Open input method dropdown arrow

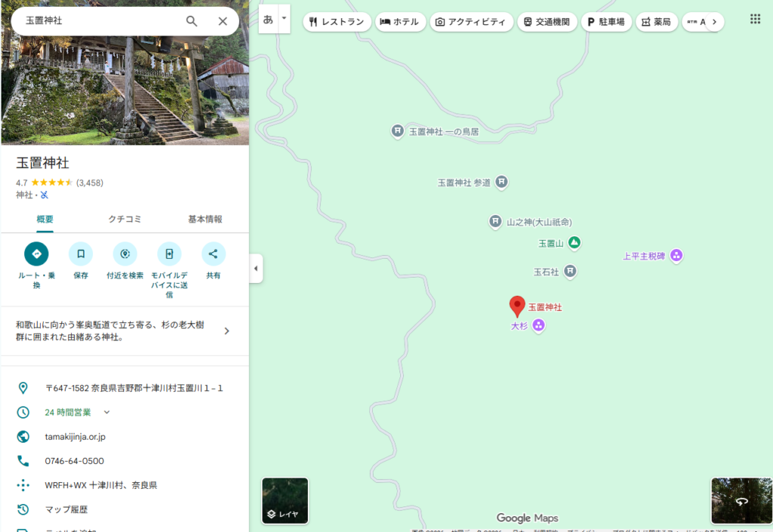click(284, 18)
